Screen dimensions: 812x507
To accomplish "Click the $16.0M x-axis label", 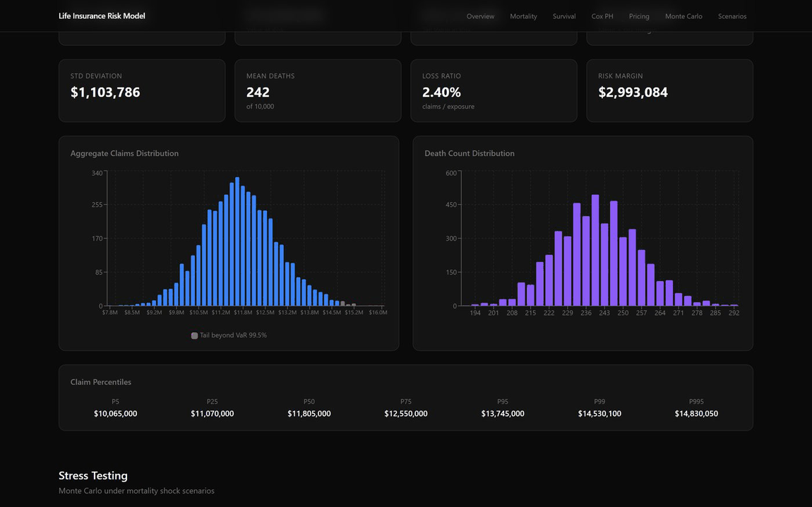I will [x=378, y=312].
